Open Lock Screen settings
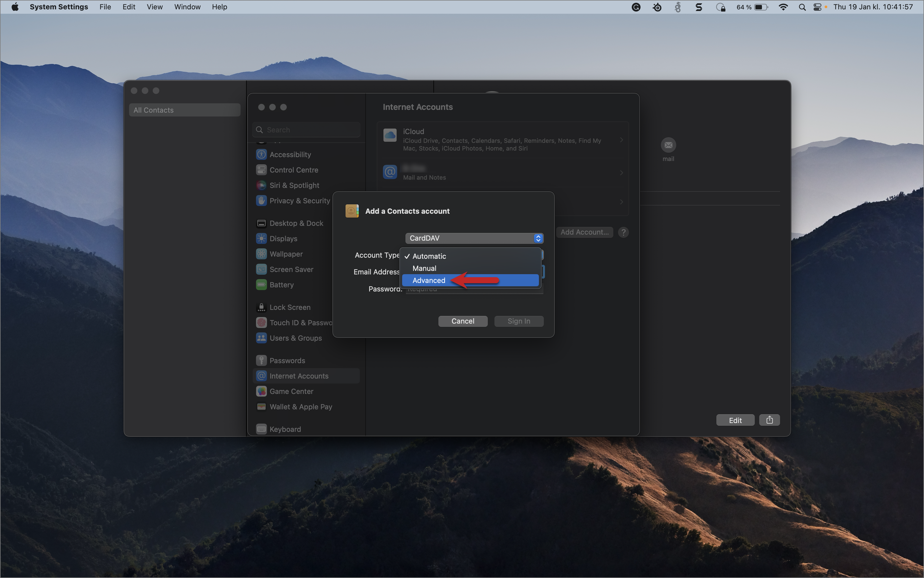The width and height of the screenshot is (924, 578). coord(293,307)
